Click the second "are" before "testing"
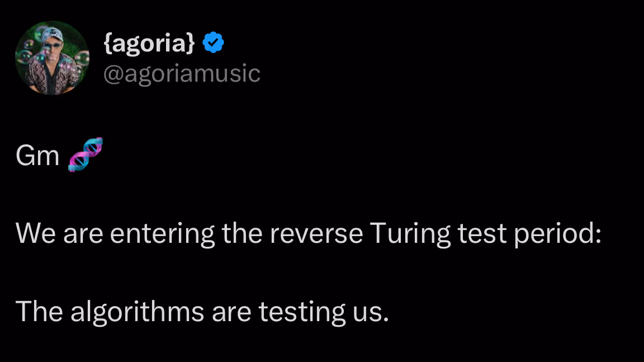644x362 pixels. [x=230, y=312]
